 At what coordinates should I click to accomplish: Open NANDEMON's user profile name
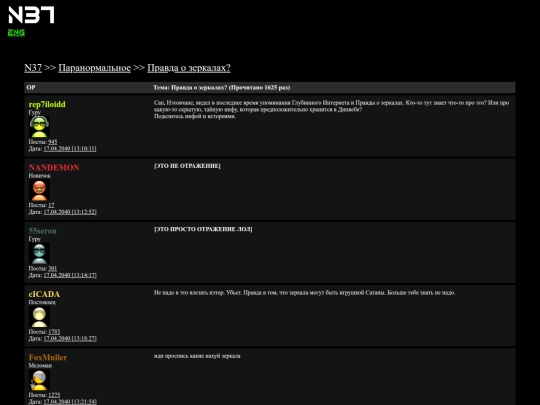(x=54, y=168)
